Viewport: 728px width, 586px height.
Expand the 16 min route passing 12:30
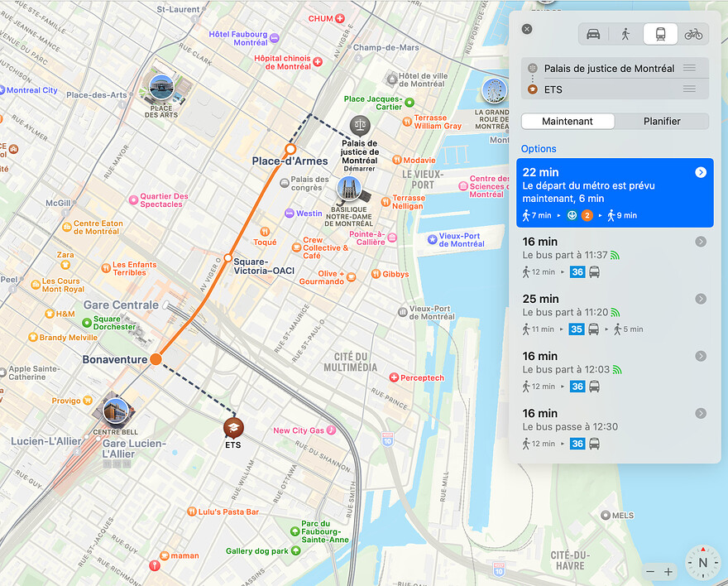701,413
